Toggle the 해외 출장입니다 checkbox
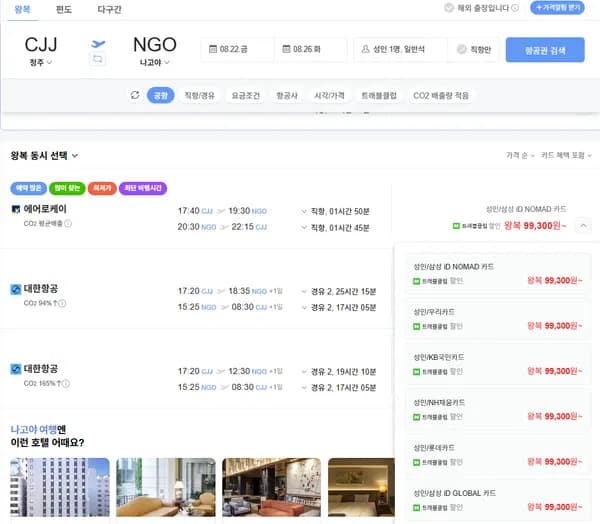 coord(449,8)
